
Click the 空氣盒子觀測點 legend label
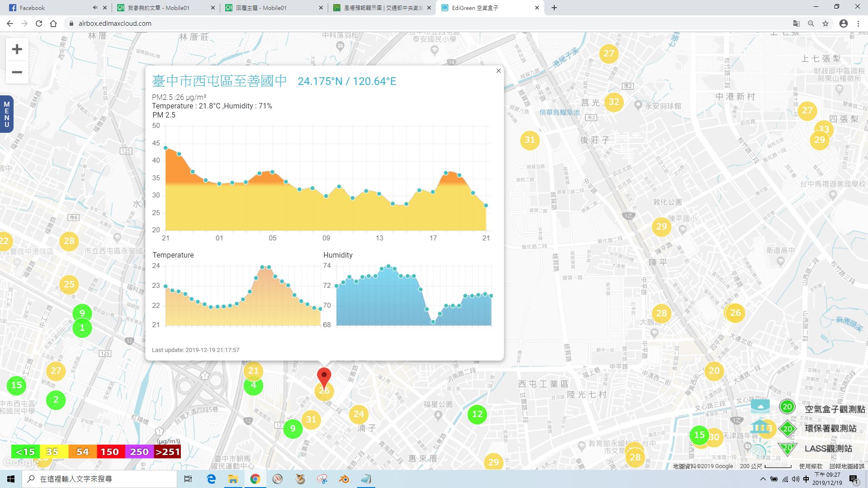(x=835, y=409)
